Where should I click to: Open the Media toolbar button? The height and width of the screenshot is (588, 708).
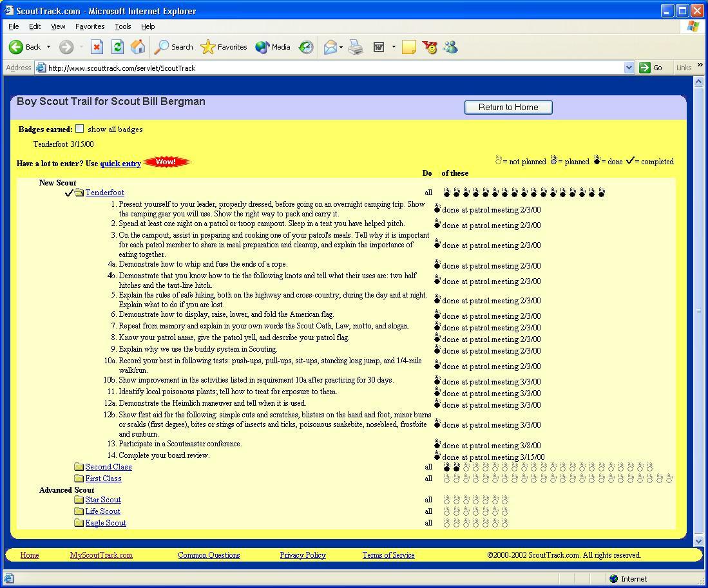[x=273, y=47]
